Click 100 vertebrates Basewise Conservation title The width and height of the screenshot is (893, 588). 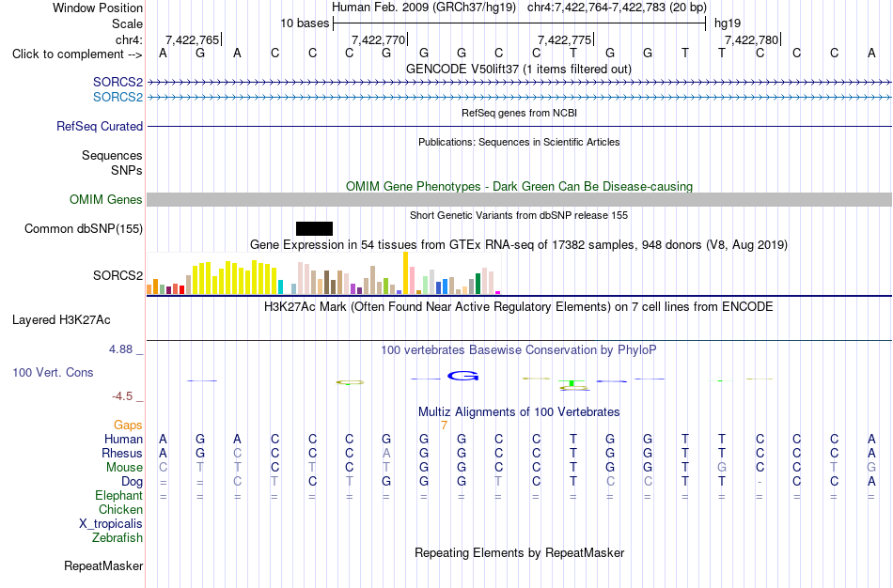pos(519,350)
